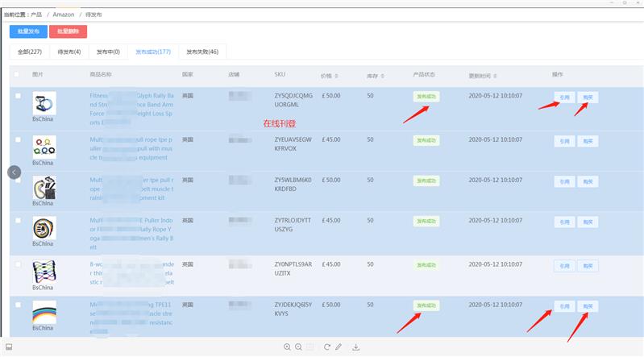Click the bottom-left thumbnail panel icon
Image resolution: width=644 pixels, height=357 pixels.
click(9, 347)
